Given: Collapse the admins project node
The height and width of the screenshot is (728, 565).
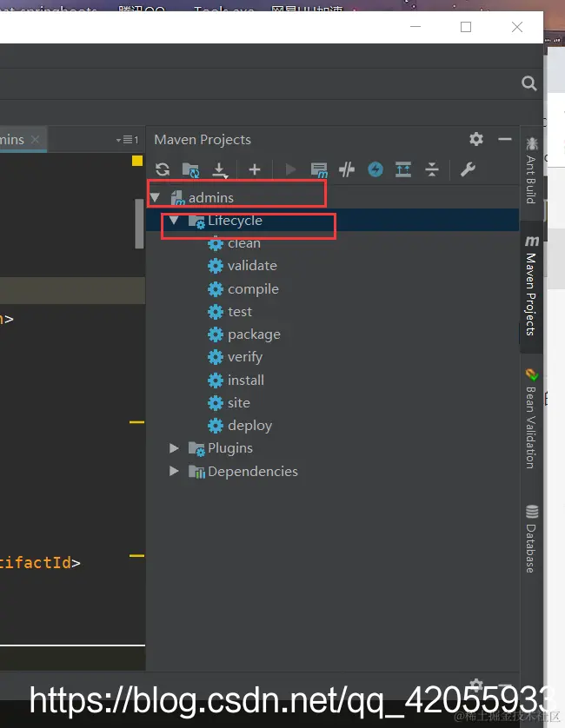Looking at the screenshot, I should pos(156,198).
